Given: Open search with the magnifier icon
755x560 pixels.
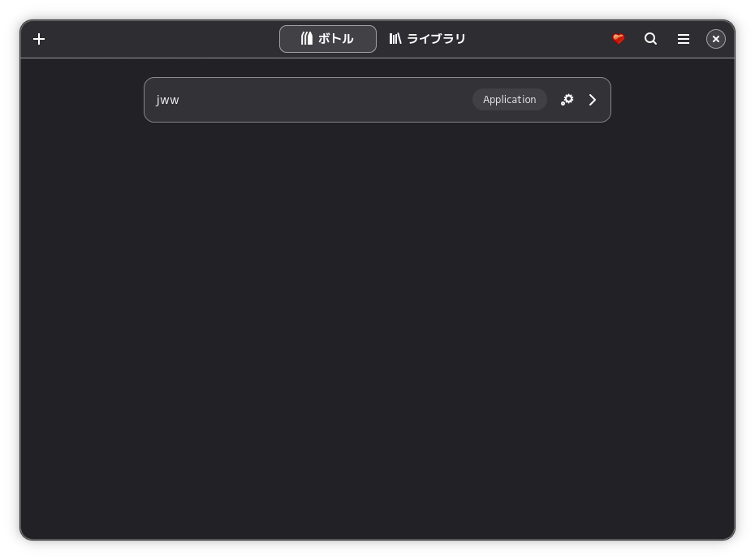Looking at the screenshot, I should 651,39.
